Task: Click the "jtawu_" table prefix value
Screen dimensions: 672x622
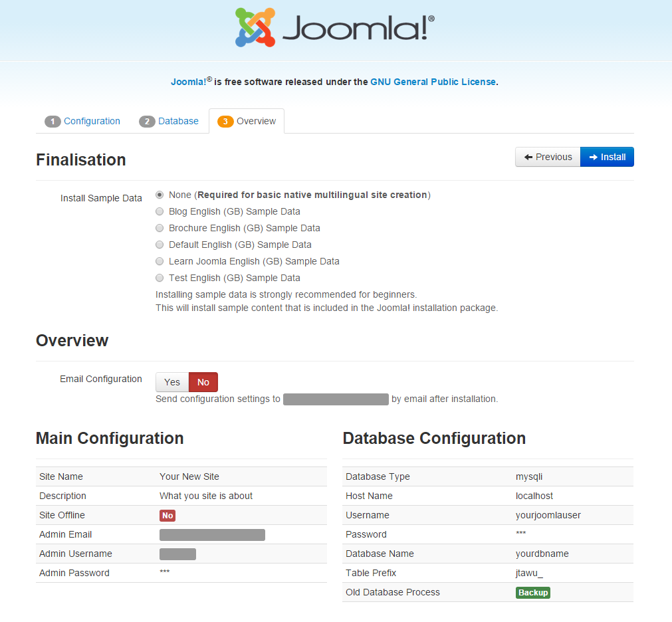Action: [529, 573]
